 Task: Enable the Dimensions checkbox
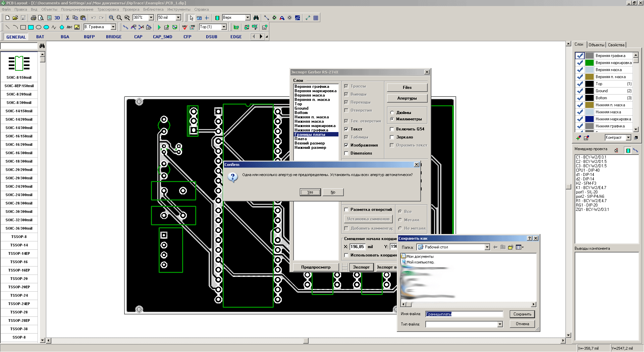pyautogui.click(x=346, y=153)
